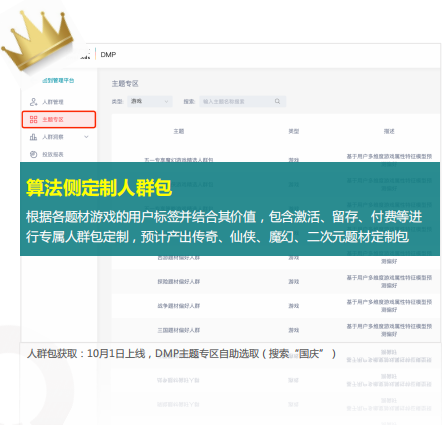Click the 管理平台 sidebar title
442x425 pixels.
[58, 80]
